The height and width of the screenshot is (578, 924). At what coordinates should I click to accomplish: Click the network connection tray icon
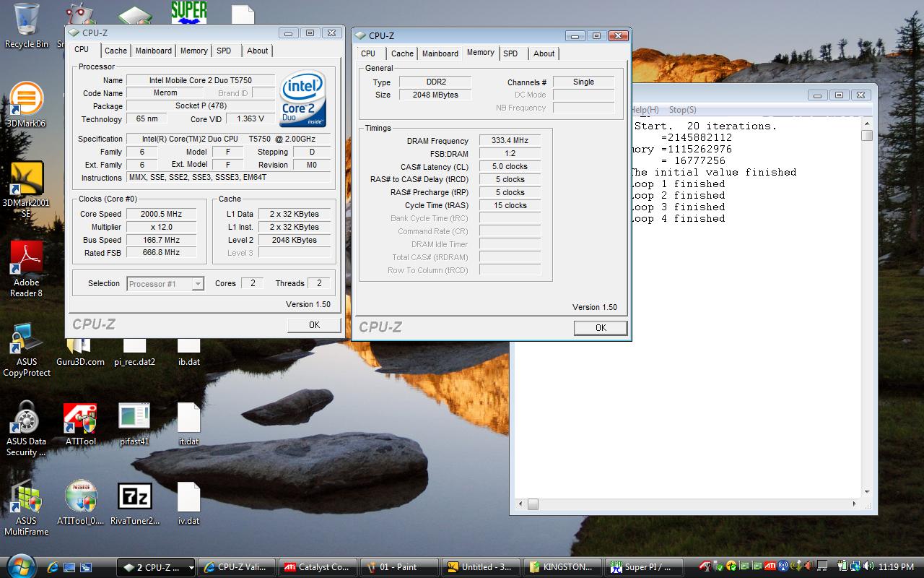pyautogui.click(x=855, y=567)
